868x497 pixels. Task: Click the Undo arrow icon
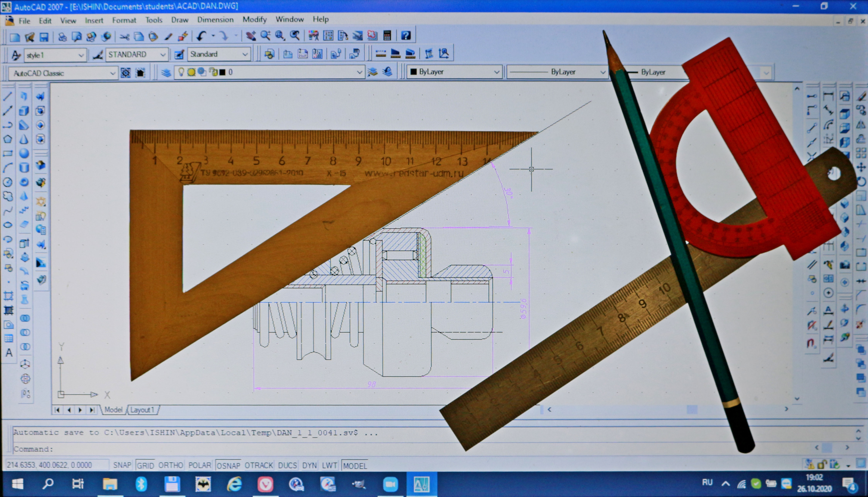click(201, 36)
